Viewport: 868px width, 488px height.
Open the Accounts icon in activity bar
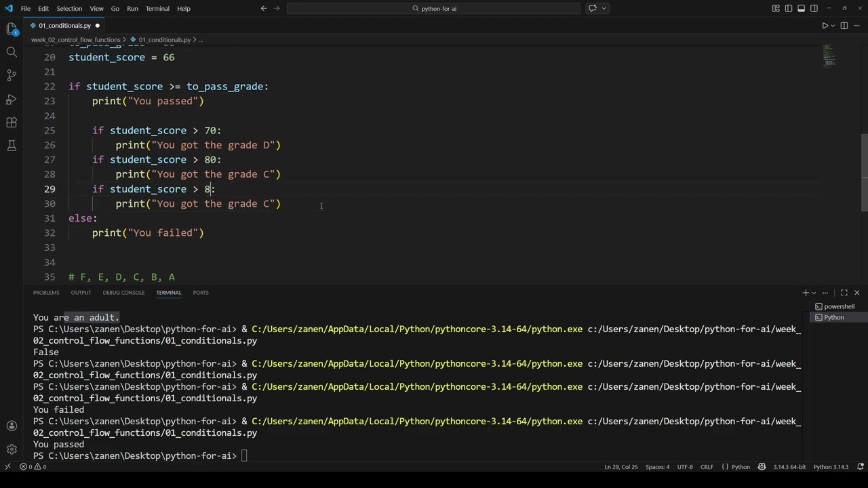[12, 426]
